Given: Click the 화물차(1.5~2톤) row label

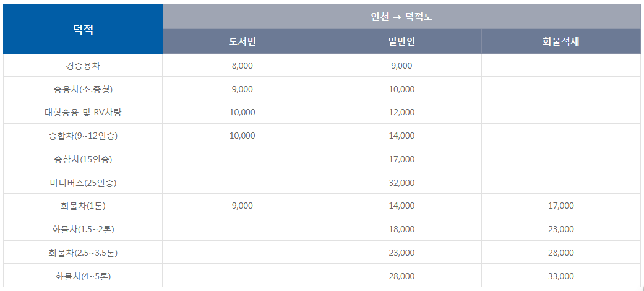Looking at the screenshot, I should click(83, 229).
